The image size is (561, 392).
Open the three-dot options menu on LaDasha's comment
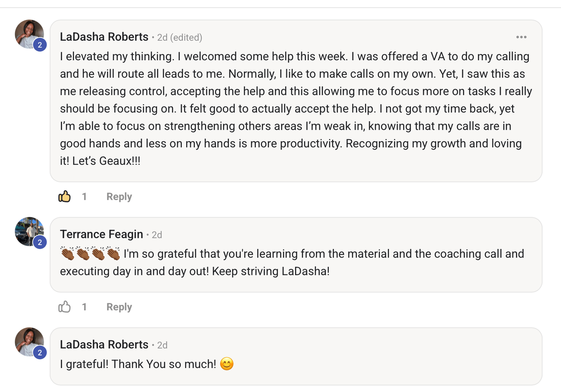click(521, 37)
